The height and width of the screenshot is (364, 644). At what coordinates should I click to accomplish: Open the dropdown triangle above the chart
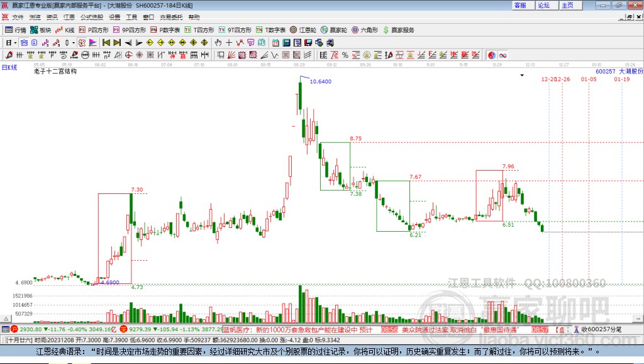click(x=522, y=76)
